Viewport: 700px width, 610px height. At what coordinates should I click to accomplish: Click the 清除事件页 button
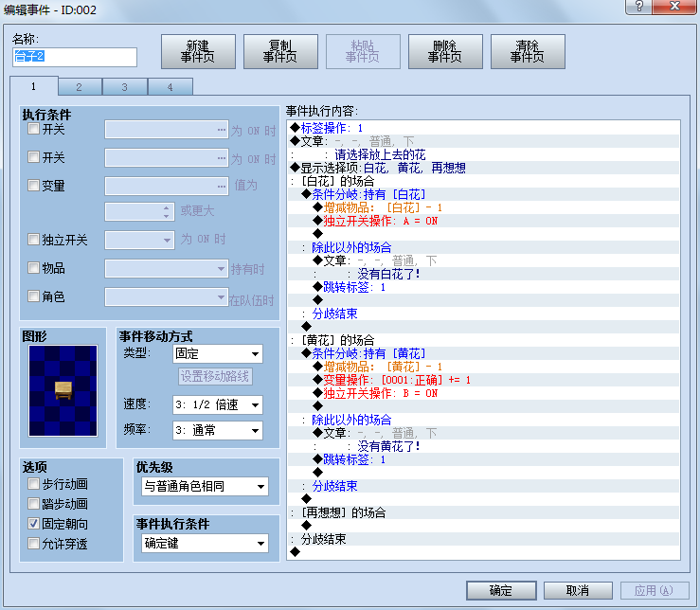tap(529, 51)
